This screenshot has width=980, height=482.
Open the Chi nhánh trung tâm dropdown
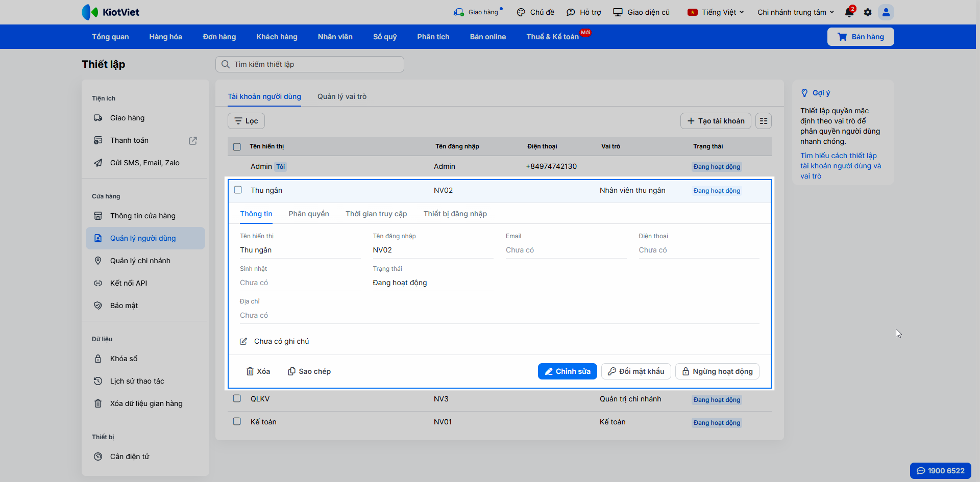point(795,12)
